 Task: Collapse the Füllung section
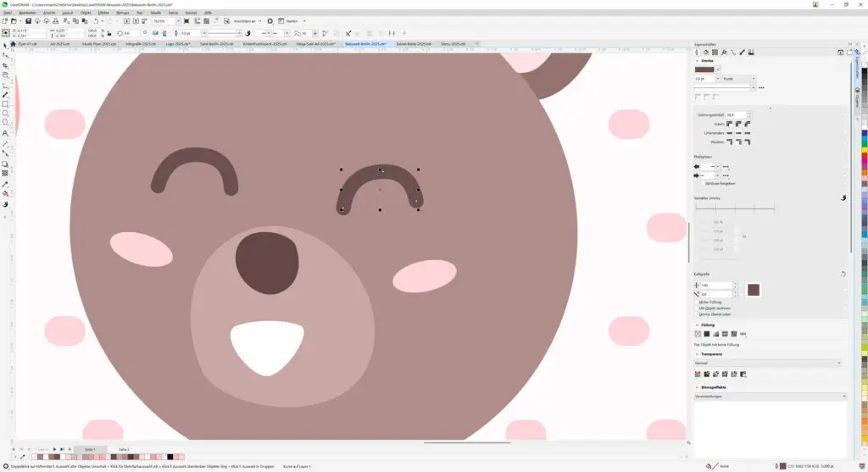(x=697, y=325)
